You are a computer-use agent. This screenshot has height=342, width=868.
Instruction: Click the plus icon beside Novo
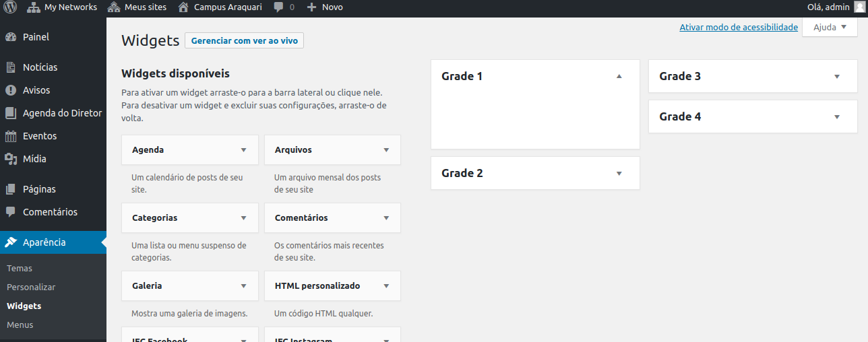pos(311,7)
